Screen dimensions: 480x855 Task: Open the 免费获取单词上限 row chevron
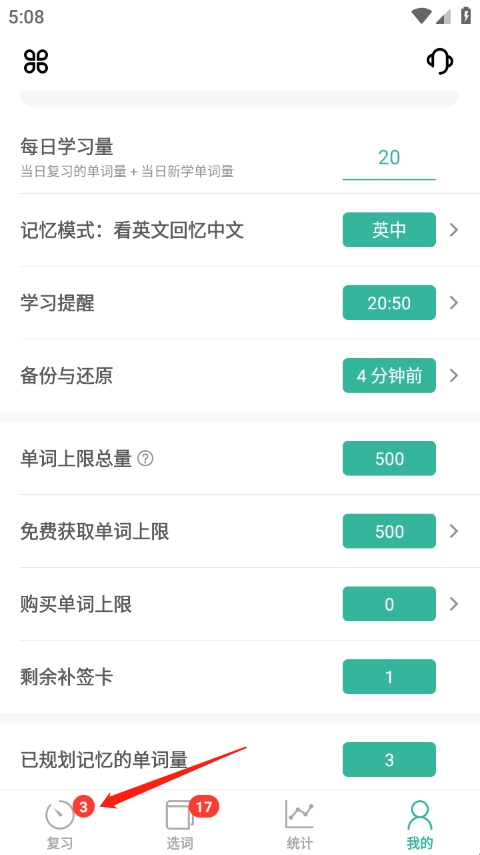pyautogui.click(x=454, y=531)
